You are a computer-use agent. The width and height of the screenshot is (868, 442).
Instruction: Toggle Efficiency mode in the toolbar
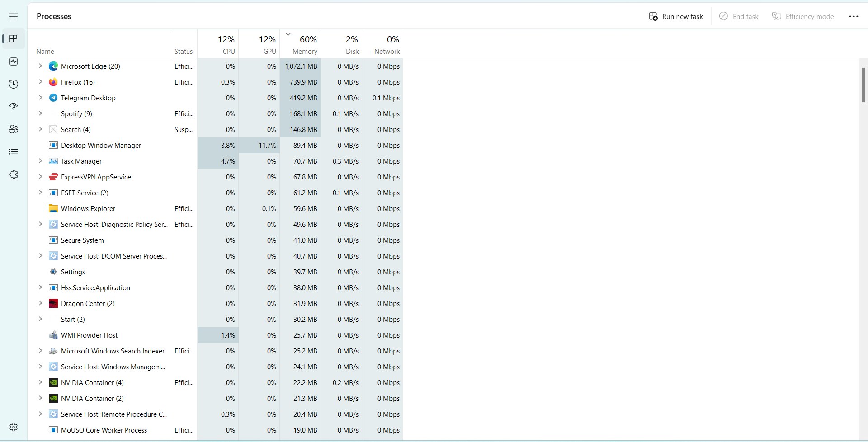pyautogui.click(x=803, y=16)
